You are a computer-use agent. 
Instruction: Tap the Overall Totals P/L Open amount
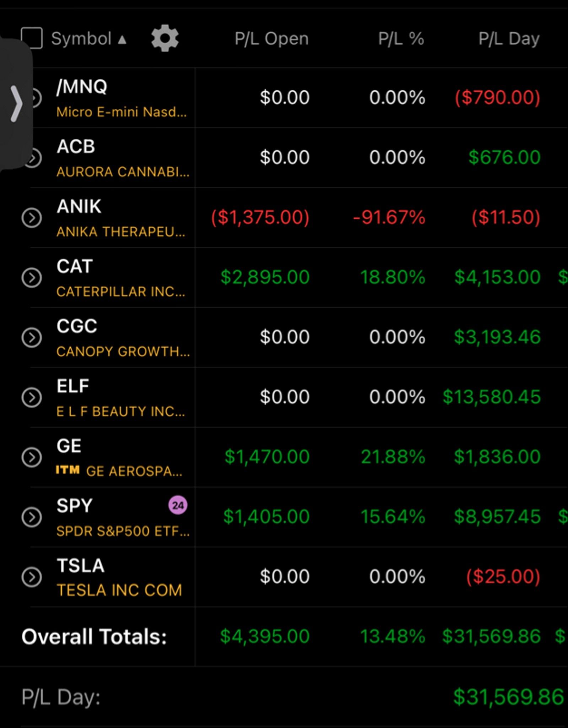265,636
